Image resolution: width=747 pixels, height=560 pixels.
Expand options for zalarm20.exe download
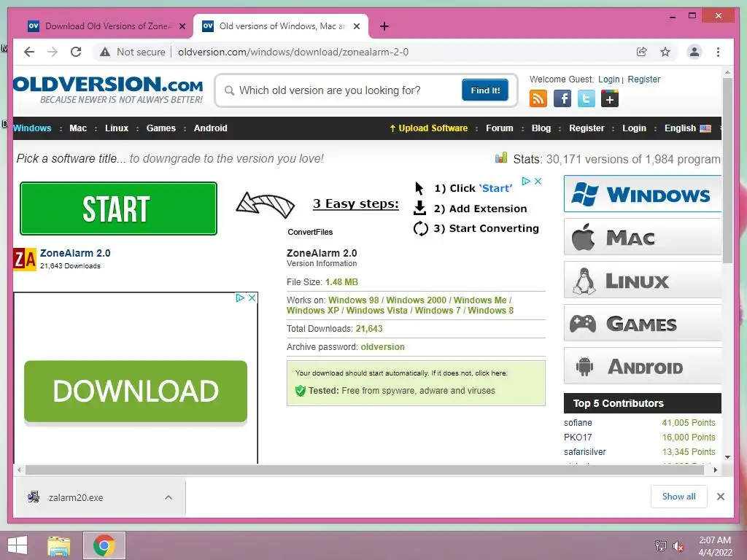coord(169,497)
